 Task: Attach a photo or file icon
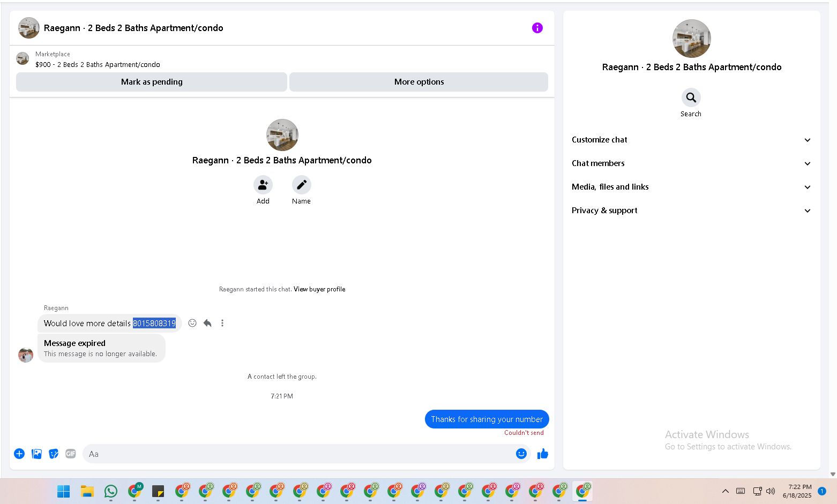[36, 454]
